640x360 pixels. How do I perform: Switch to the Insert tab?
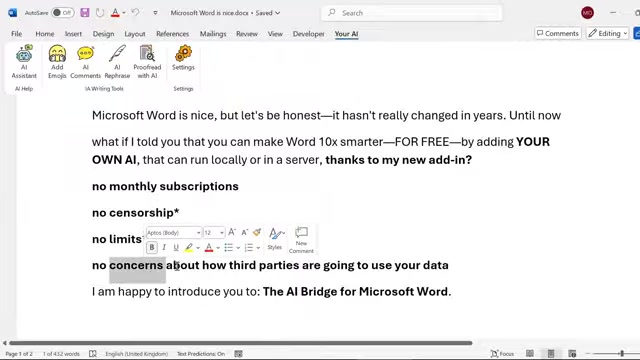pyautogui.click(x=73, y=34)
